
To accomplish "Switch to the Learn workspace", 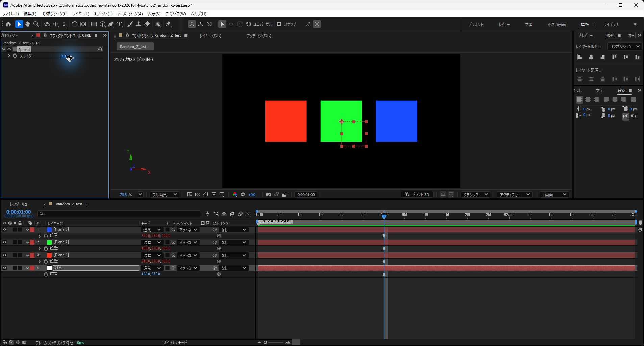I will tap(529, 24).
